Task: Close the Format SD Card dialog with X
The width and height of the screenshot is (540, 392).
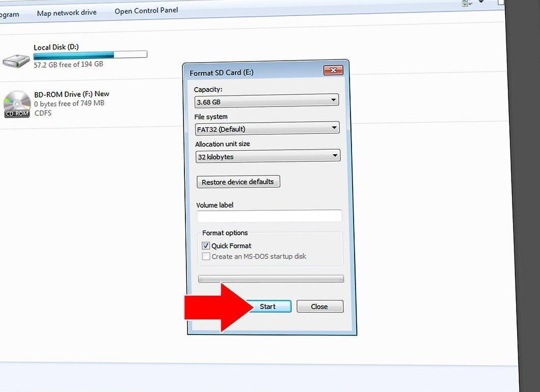Action: (333, 70)
